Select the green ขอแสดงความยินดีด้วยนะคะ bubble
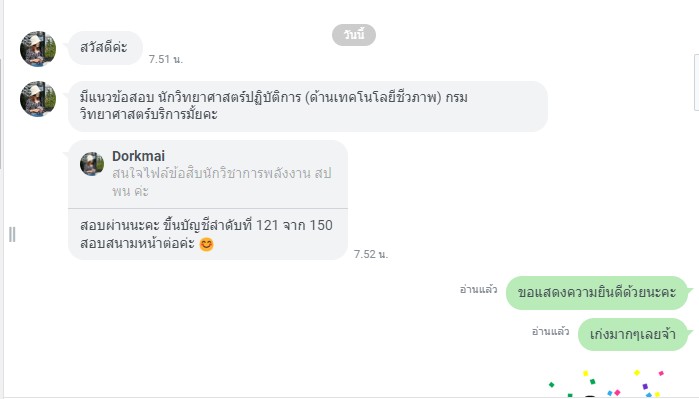 click(x=597, y=293)
